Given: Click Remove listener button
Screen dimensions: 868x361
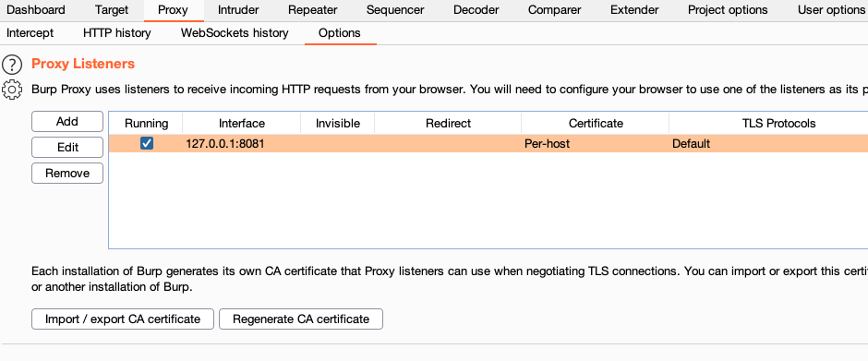Looking at the screenshot, I should (x=67, y=174).
